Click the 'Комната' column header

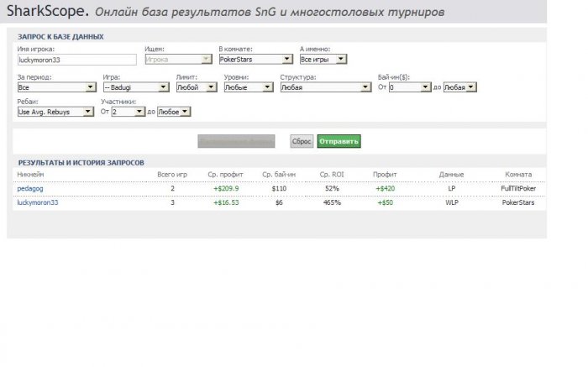click(518, 175)
